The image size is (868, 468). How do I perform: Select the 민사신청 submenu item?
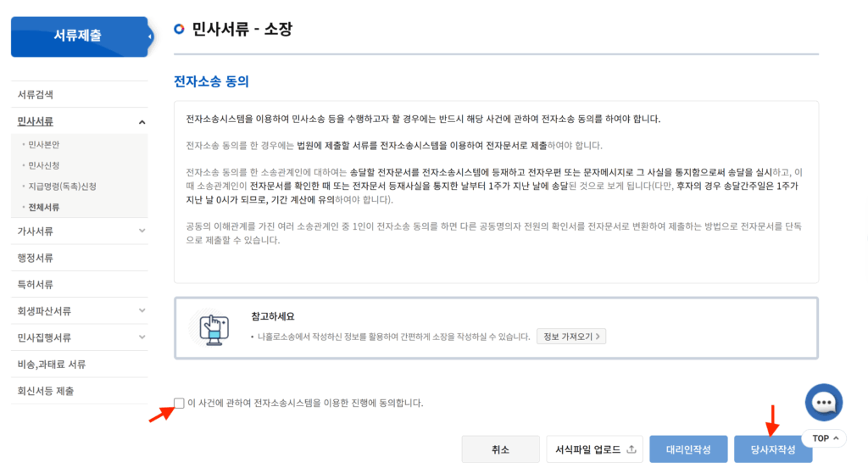[44, 165]
